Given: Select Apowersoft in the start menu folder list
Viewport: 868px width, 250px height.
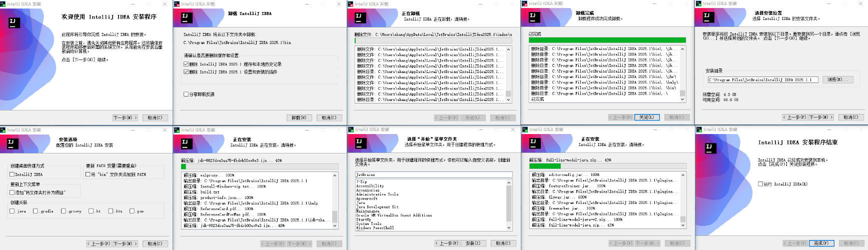Looking at the screenshot, I should tap(367, 198).
